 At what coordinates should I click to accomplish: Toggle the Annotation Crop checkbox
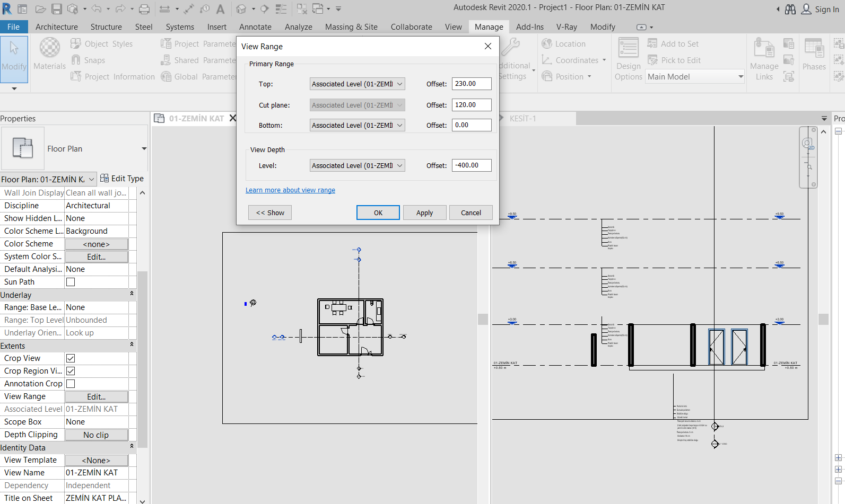click(x=71, y=384)
